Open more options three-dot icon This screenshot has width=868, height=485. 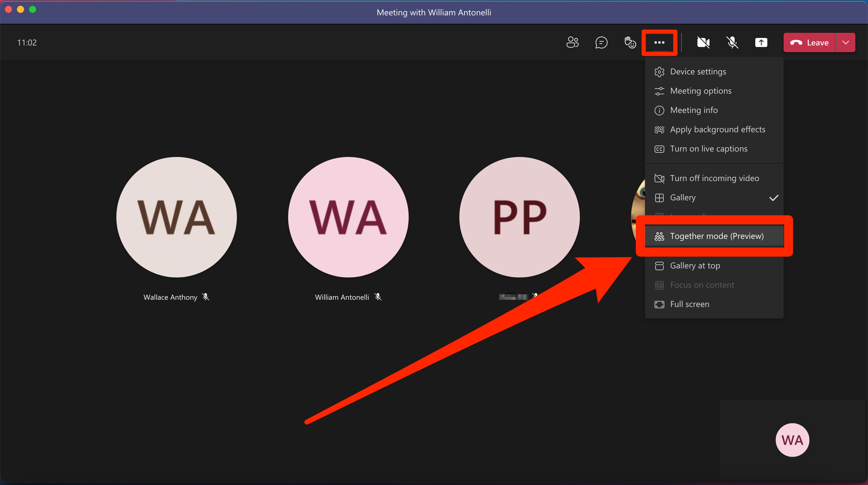click(x=658, y=42)
